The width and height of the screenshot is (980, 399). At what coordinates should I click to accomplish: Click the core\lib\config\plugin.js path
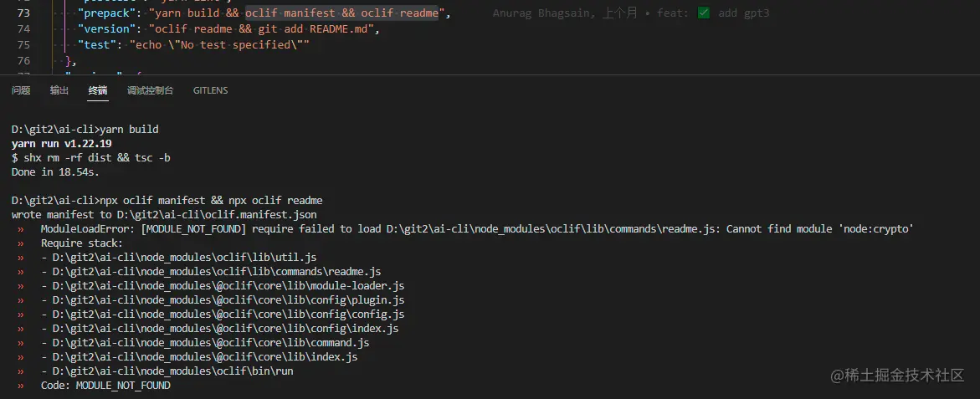point(228,300)
